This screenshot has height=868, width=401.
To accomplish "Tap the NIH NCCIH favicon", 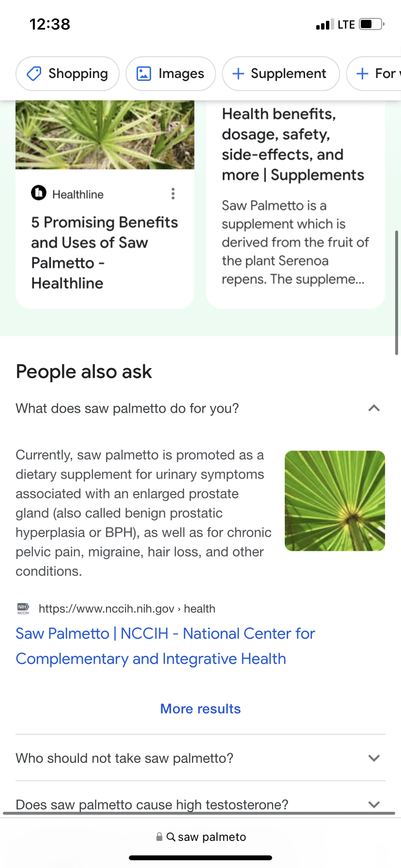I will click(x=23, y=609).
